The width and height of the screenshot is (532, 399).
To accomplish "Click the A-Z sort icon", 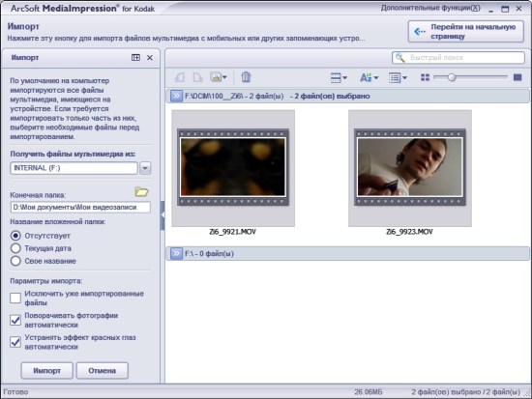I will 366,77.
